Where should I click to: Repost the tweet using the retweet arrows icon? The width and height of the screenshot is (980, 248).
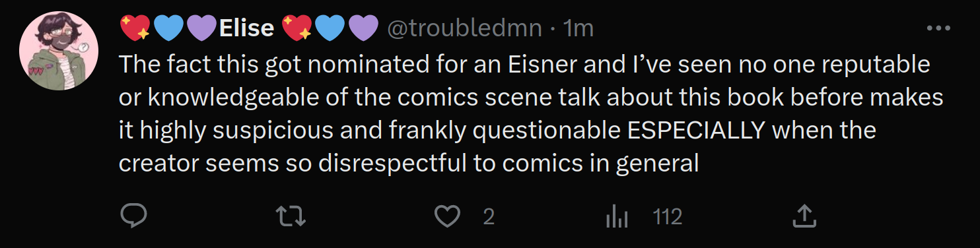pos(291,216)
